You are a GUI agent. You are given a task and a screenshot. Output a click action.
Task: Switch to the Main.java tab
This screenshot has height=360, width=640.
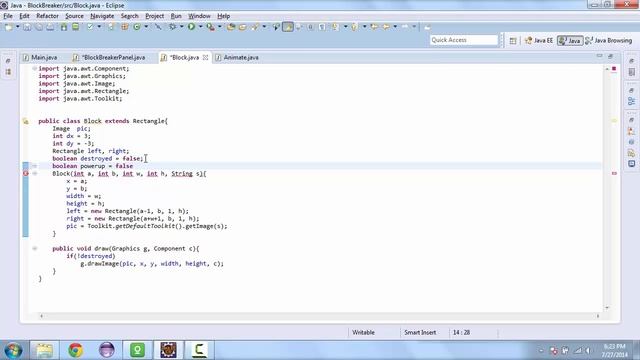point(40,58)
